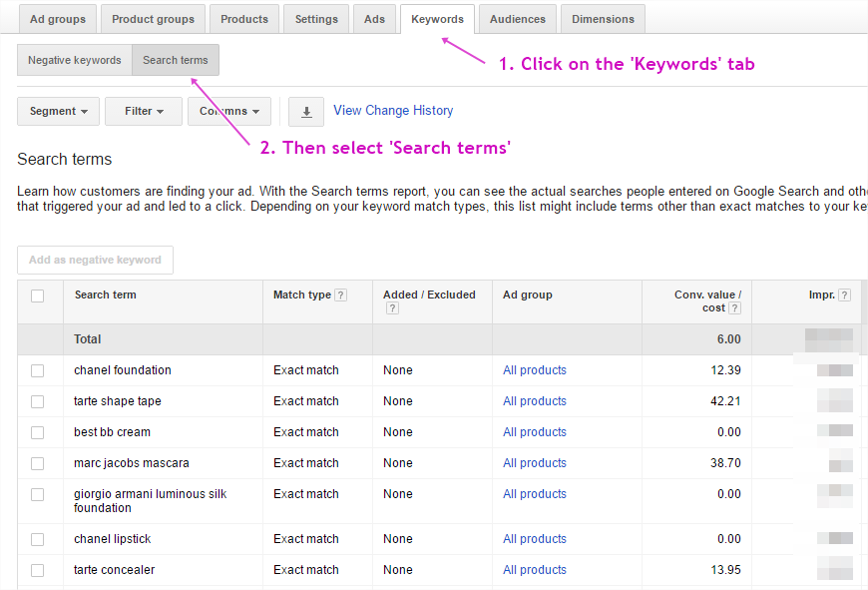Image resolution: width=868 pixels, height=590 pixels.
Task: Expand the Filter dropdown
Action: click(144, 112)
